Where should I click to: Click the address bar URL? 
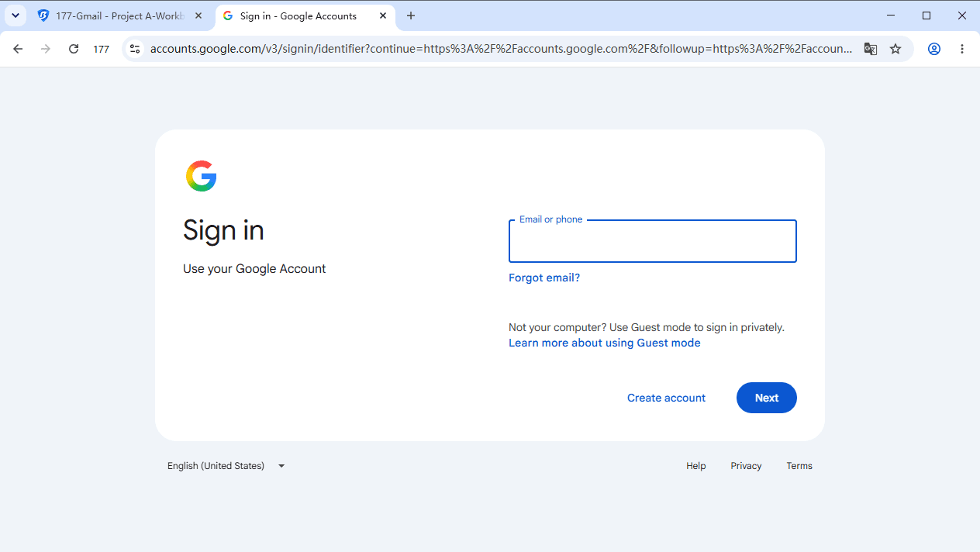(x=501, y=49)
